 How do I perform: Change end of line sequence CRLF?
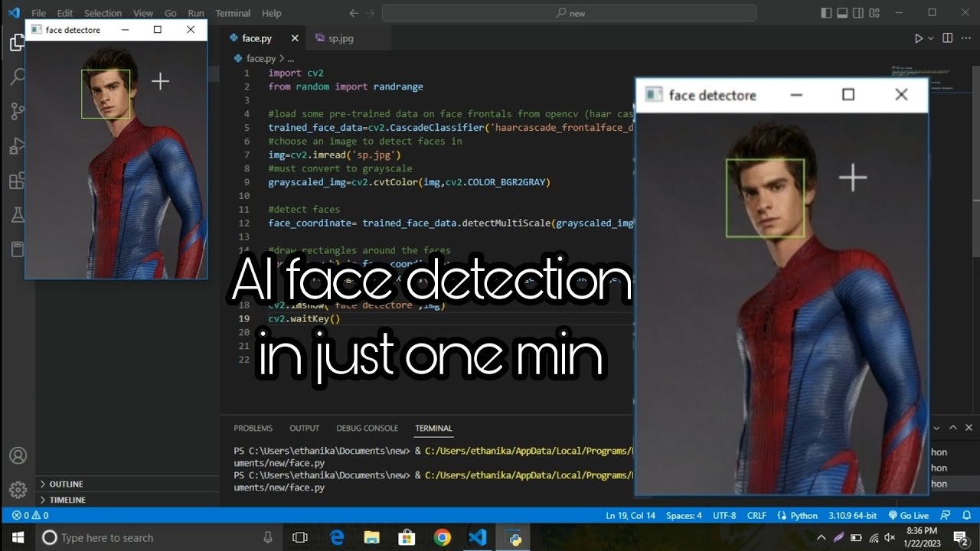(756, 516)
